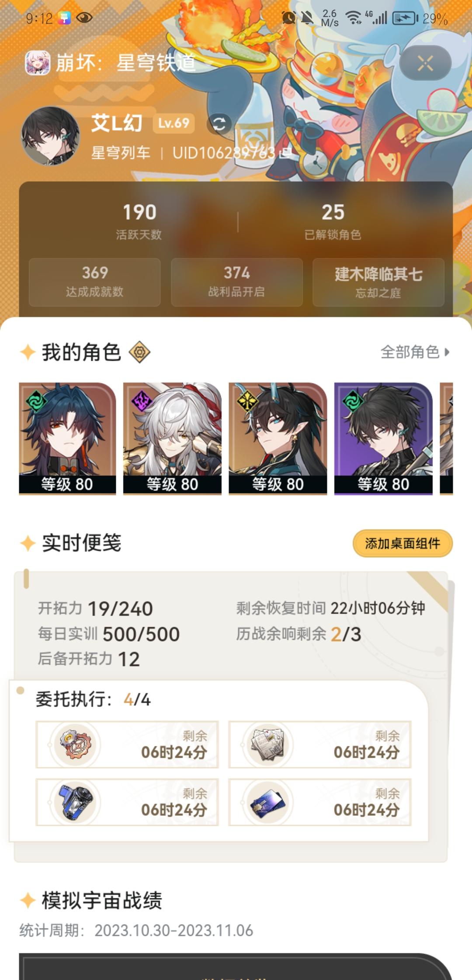Expand 全部角色 character list
472x980 pixels.
(x=415, y=352)
